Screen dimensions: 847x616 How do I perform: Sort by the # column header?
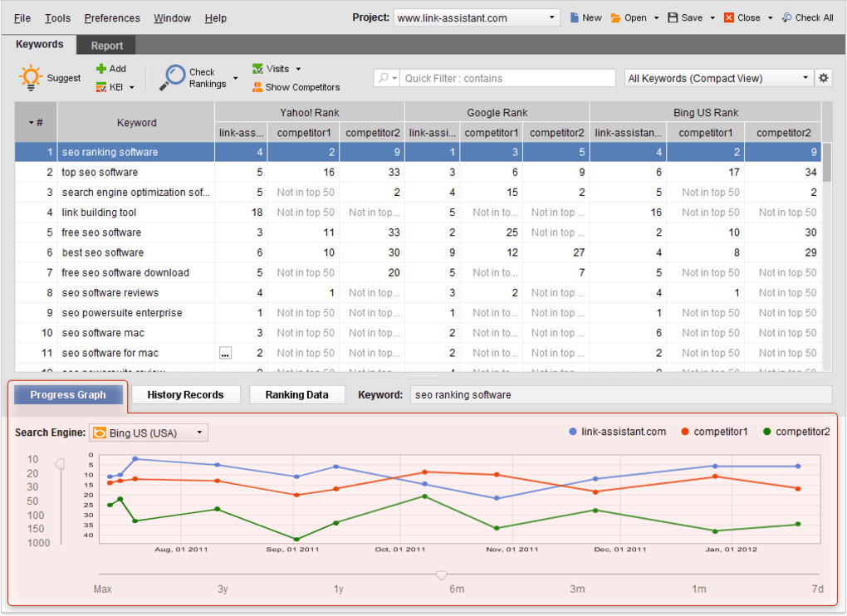click(36, 123)
